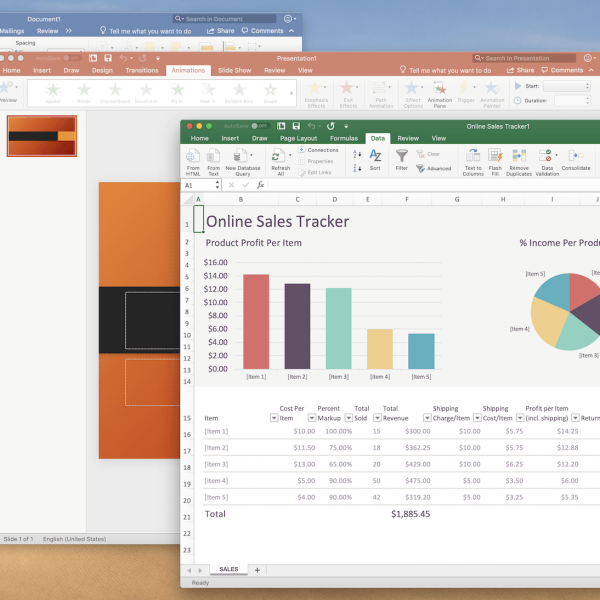Open filter dropdown for Shipping Charge/Item column
The width and height of the screenshot is (600, 600).
click(477, 418)
